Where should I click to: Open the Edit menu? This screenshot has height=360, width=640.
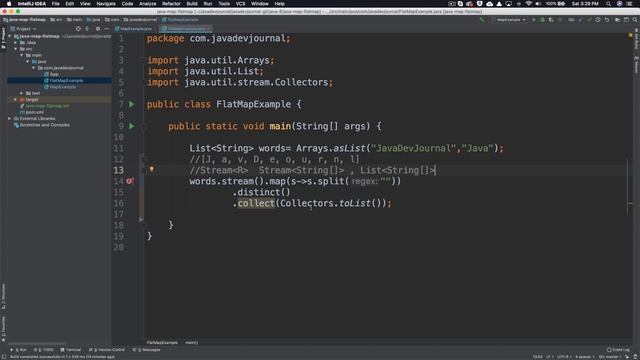(70, 4)
